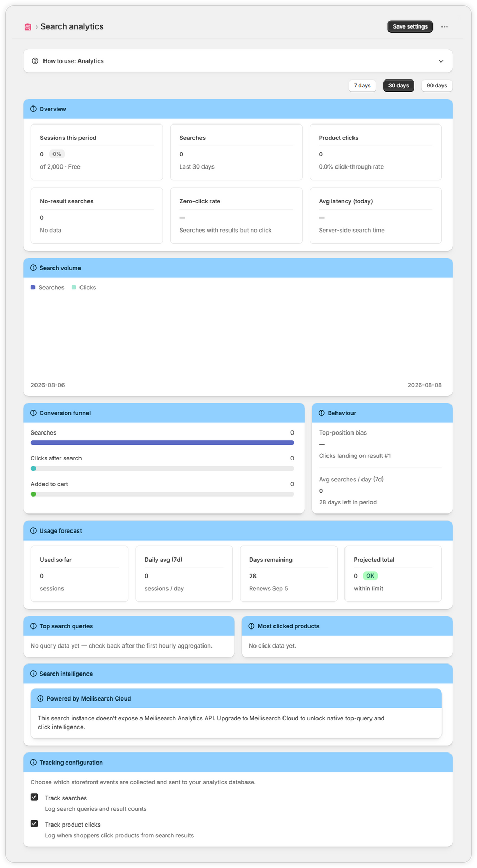Click the 'within limit' text
477x868 pixels.
pos(368,588)
